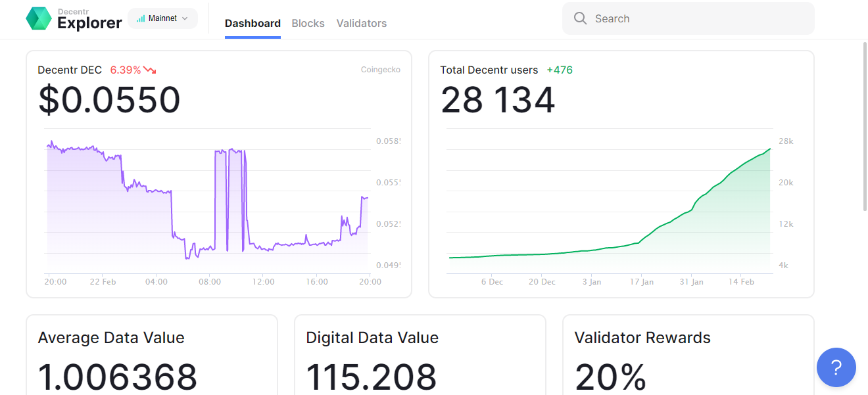Open the Validator Rewards card
This screenshot has height=395, width=868.
coord(688,355)
